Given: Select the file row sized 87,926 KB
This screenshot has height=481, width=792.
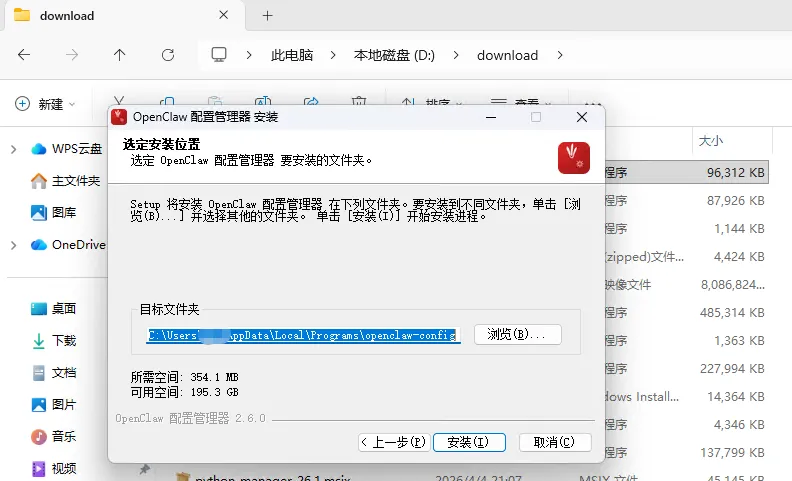Looking at the screenshot, I should click(x=687, y=201).
